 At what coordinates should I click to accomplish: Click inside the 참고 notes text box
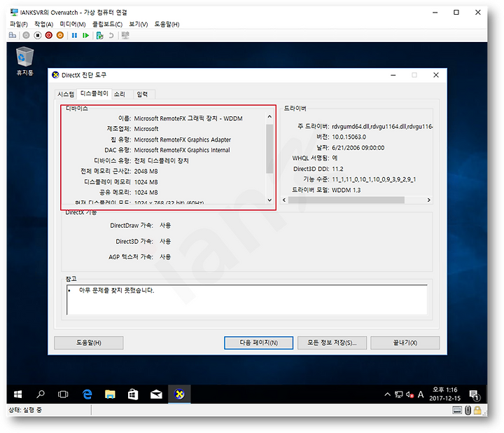pyautogui.click(x=247, y=299)
